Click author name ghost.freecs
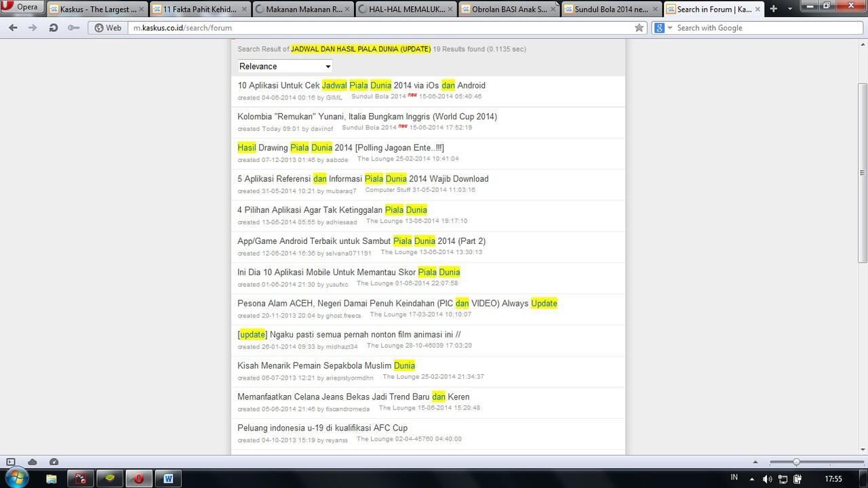Image resolution: width=868 pixels, height=488 pixels. coord(344,316)
